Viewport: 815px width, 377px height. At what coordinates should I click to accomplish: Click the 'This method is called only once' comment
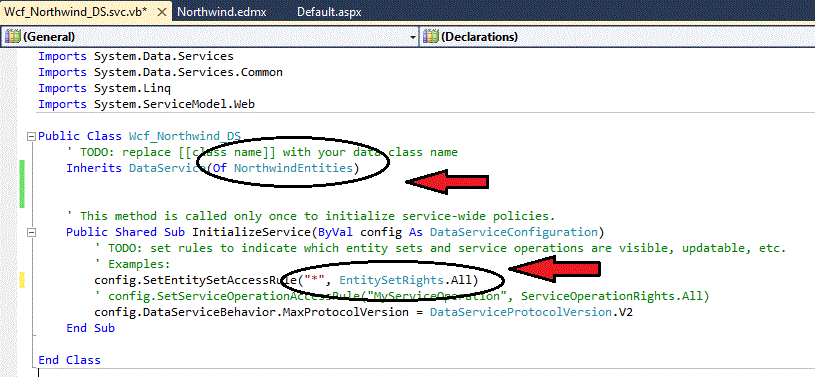coord(311,216)
